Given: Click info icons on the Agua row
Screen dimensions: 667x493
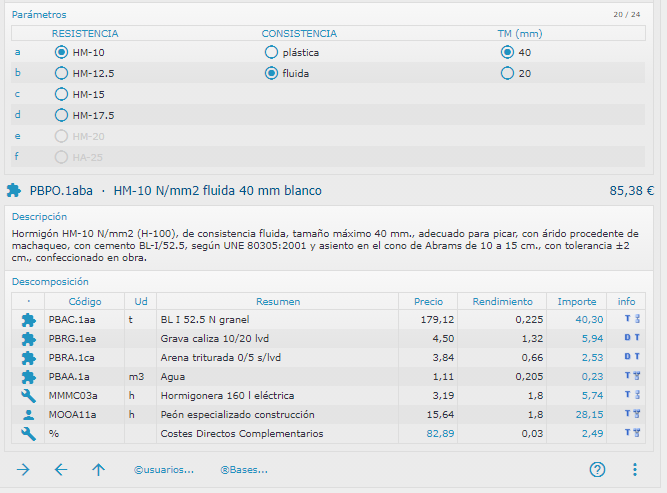Looking at the screenshot, I should coord(627,377).
